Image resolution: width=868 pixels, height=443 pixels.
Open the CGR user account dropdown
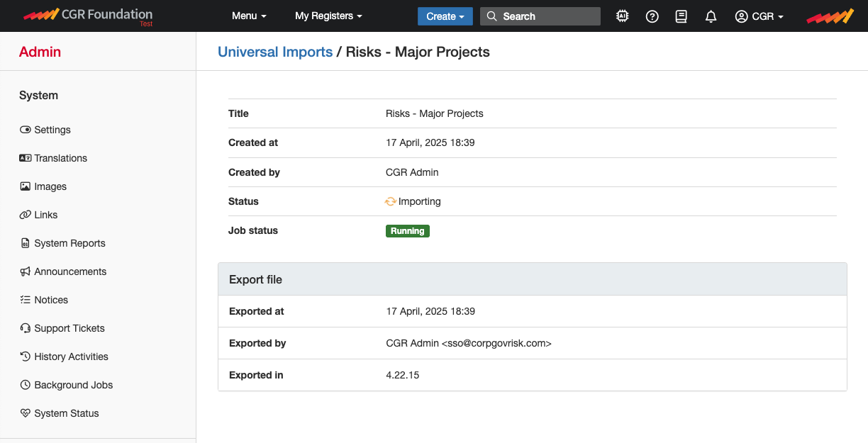pyautogui.click(x=759, y=16)
